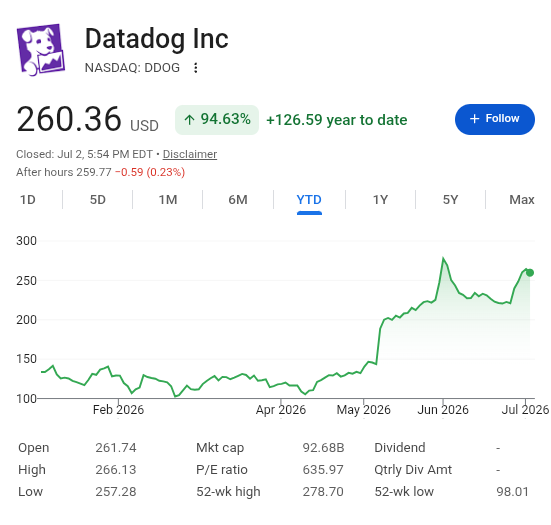Click the May 2026 axis marker
551x525 pixels.
363,410
